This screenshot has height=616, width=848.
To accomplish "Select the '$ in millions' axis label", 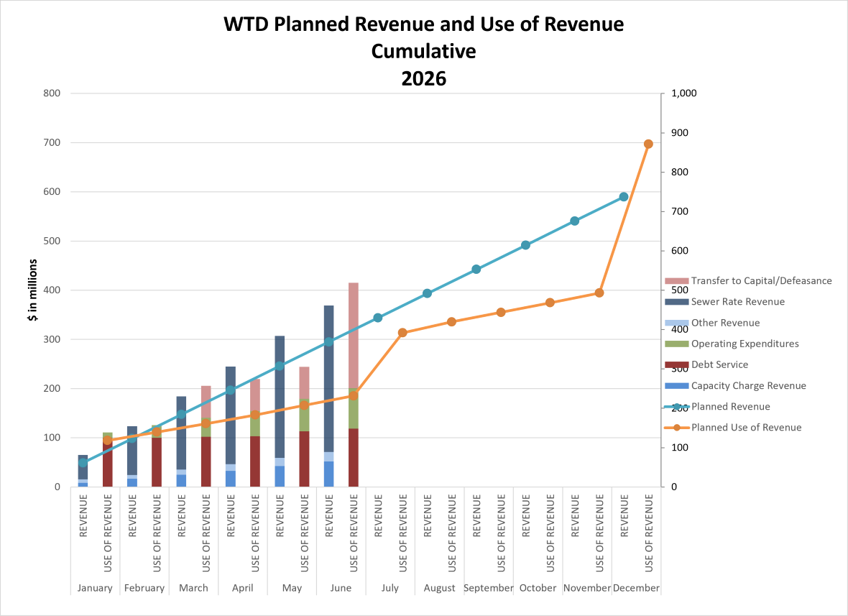I will [33, 290].
